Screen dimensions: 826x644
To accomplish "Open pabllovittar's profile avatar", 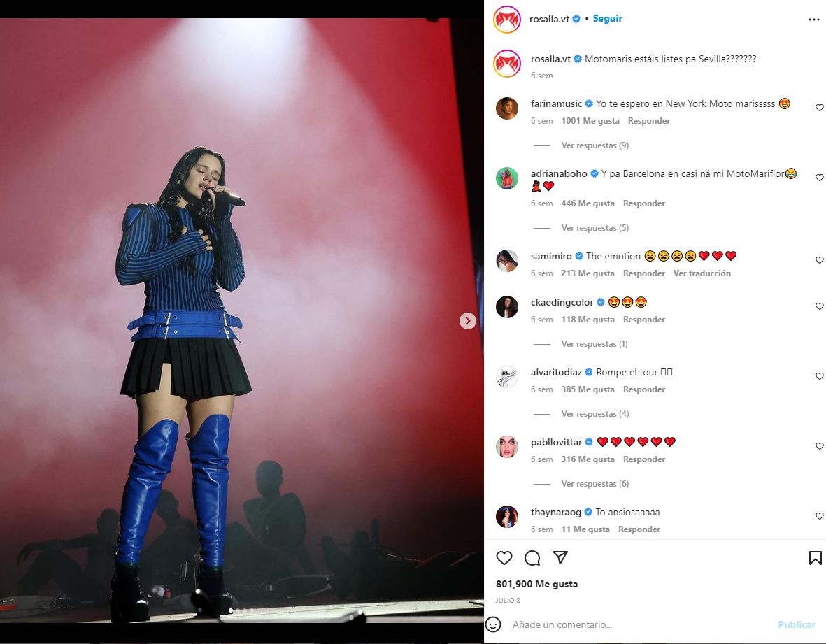I will pyautogui.click(x=507, y=447).
